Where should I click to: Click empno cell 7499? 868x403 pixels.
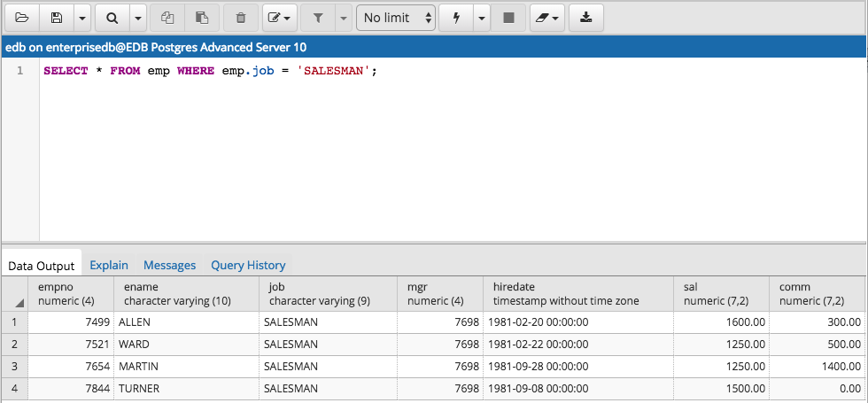(x=71, y=322)
